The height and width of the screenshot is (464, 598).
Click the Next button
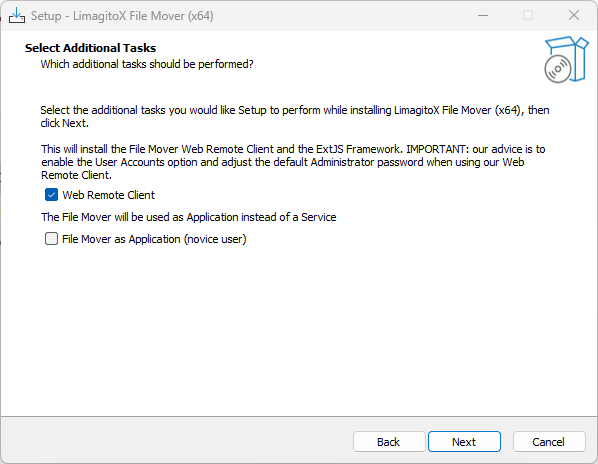pos(464,442)
